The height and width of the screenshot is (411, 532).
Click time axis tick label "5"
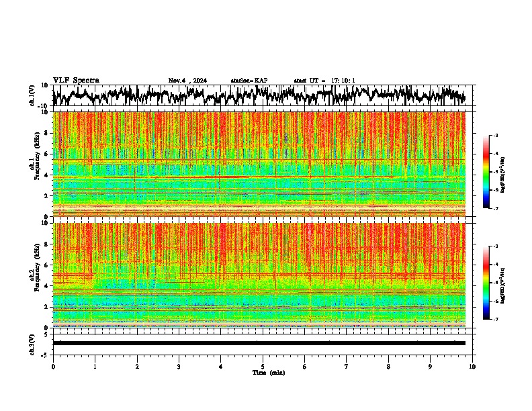(263, 367)
